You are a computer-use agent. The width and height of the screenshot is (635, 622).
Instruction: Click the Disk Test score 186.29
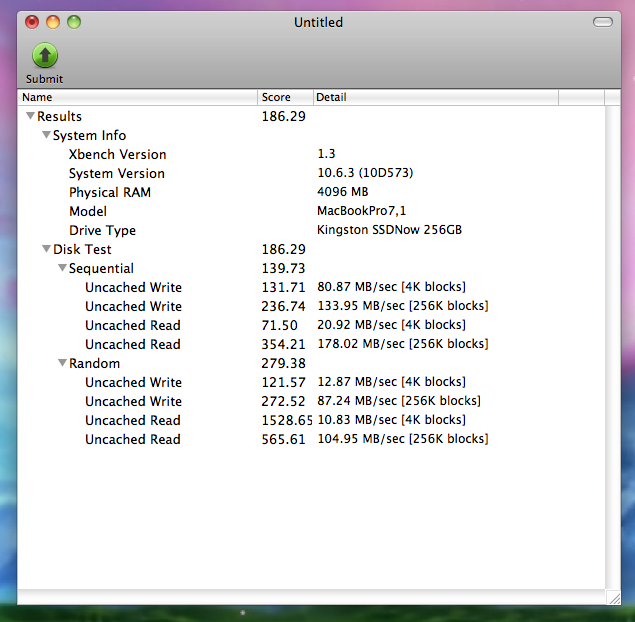tap(283, 249)
